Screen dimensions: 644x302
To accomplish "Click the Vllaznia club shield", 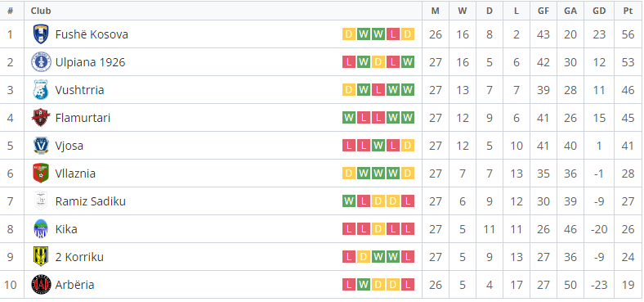I will pyautogui.click(x=41, y=174).
